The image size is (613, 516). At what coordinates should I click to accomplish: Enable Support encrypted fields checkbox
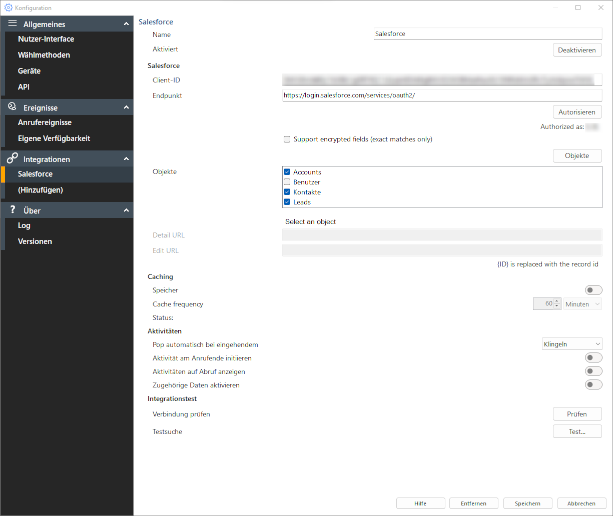[287, 140]
